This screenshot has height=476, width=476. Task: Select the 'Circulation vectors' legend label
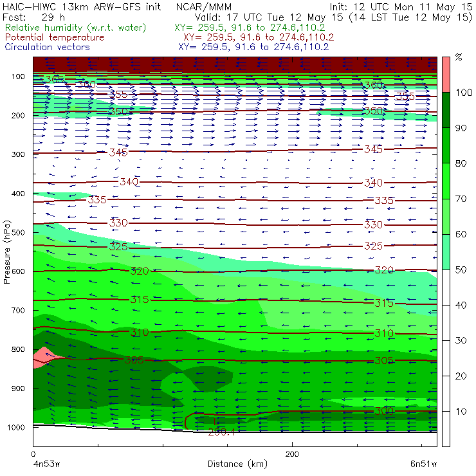[47, 47]
